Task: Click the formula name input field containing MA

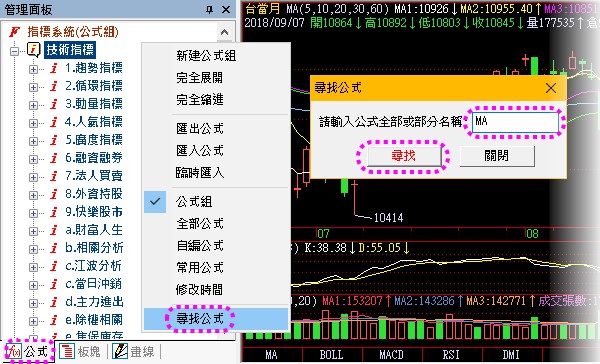Action: [x=515, y=122]
